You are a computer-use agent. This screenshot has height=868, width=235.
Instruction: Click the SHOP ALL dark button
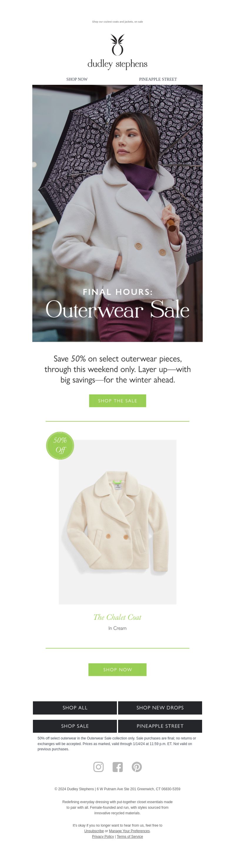[75, 707]
